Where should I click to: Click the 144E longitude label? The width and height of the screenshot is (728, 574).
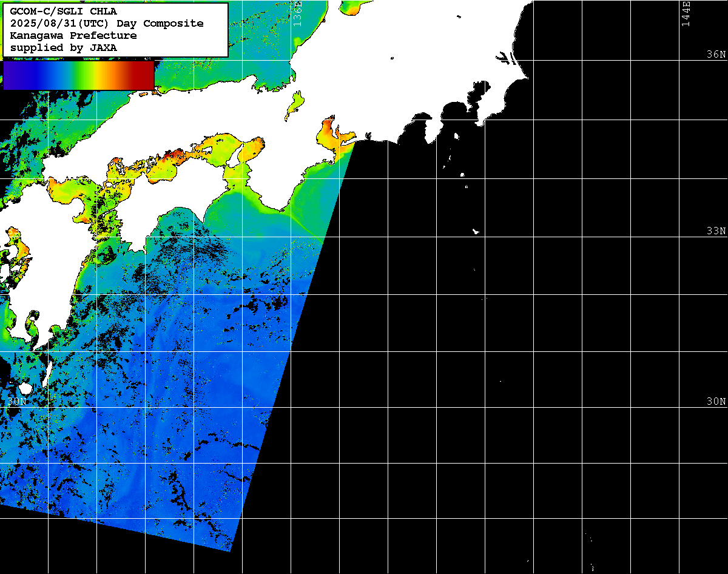tap(686, 13)
